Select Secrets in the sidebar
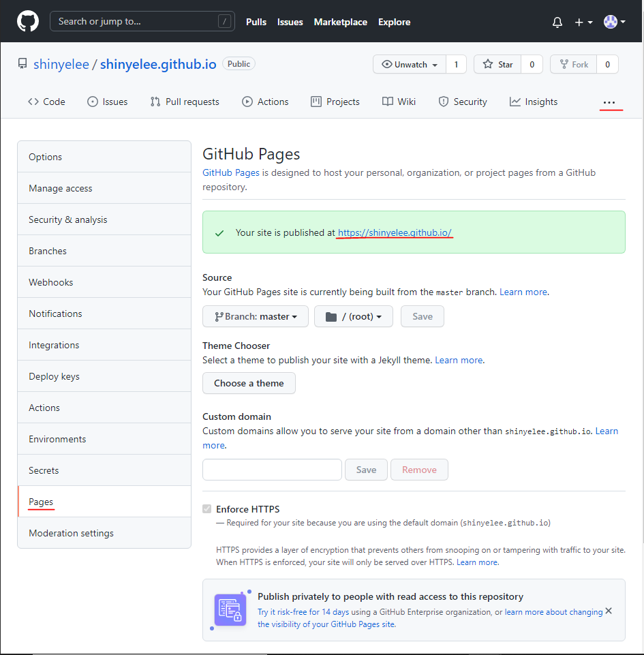644x655 pixels. click(104, 470)
